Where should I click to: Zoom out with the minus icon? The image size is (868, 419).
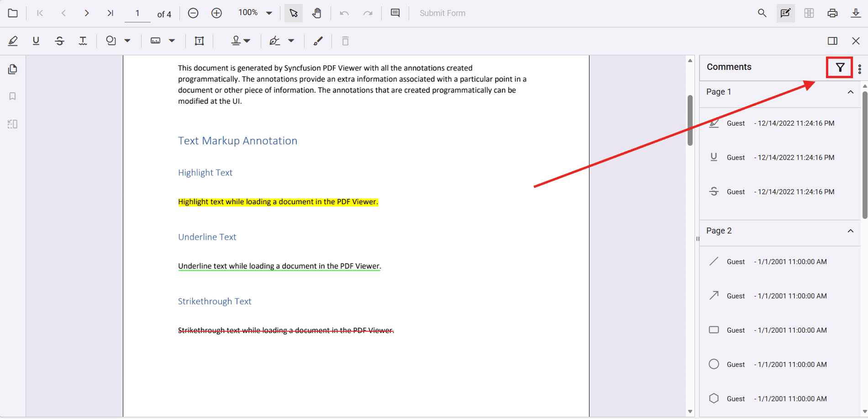pyautogui.click(x=193, y=13)
